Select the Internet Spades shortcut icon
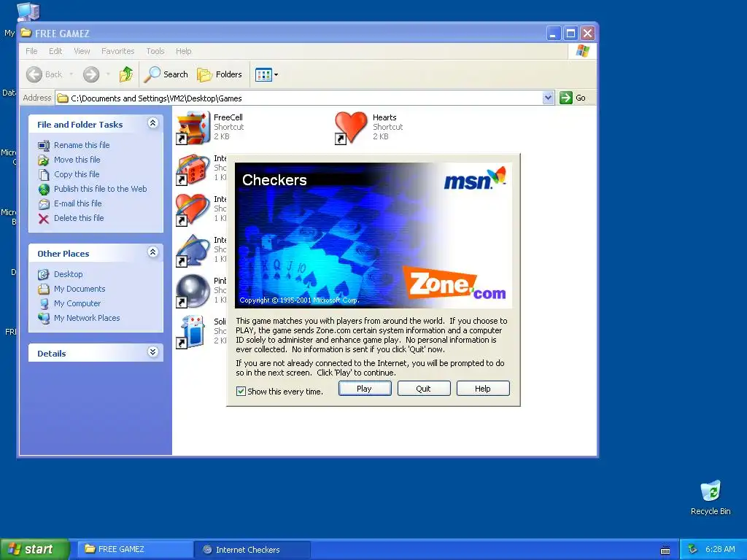This screenshot has width=747, height=560. tap(193, 251)
